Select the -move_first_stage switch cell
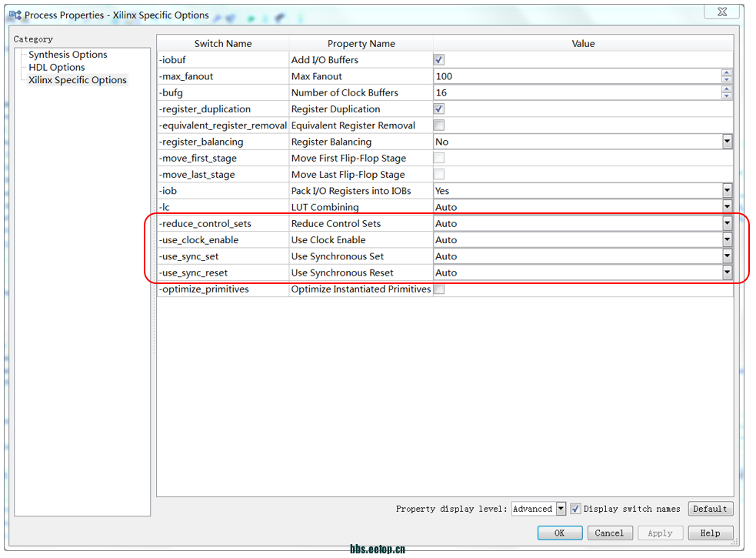 pyautogui.click(x=223, y=159)
